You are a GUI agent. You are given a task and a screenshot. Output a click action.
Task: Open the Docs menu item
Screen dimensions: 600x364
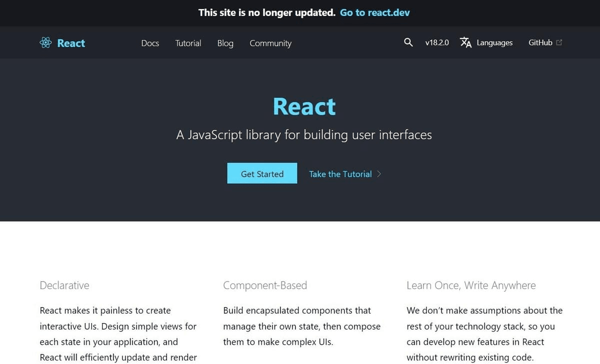(150, 43)
